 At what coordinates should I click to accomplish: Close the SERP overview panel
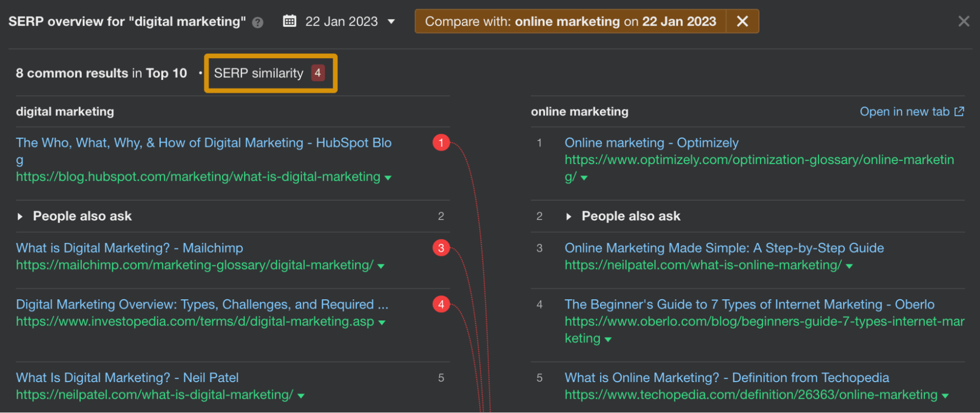point(963,21)
